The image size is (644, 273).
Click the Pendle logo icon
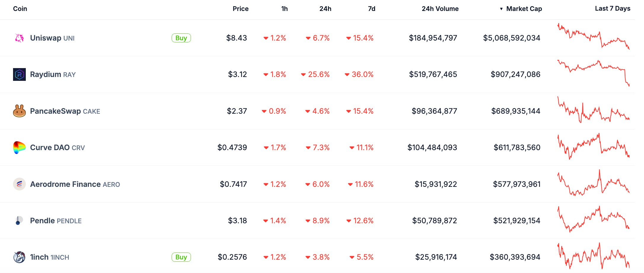click(x=19, y=221)
